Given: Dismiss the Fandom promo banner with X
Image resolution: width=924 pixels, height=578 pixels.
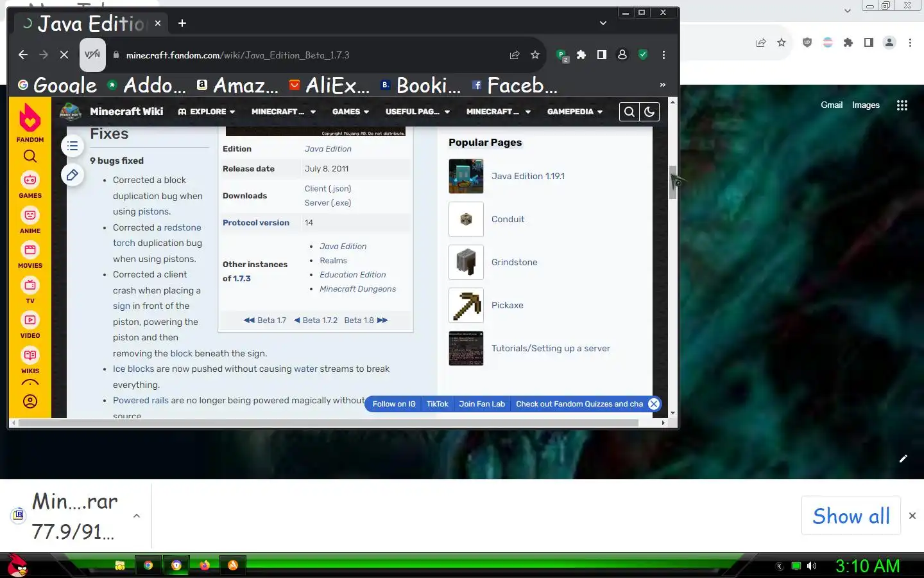Looking at the screenshot, I should click(653, 404).
